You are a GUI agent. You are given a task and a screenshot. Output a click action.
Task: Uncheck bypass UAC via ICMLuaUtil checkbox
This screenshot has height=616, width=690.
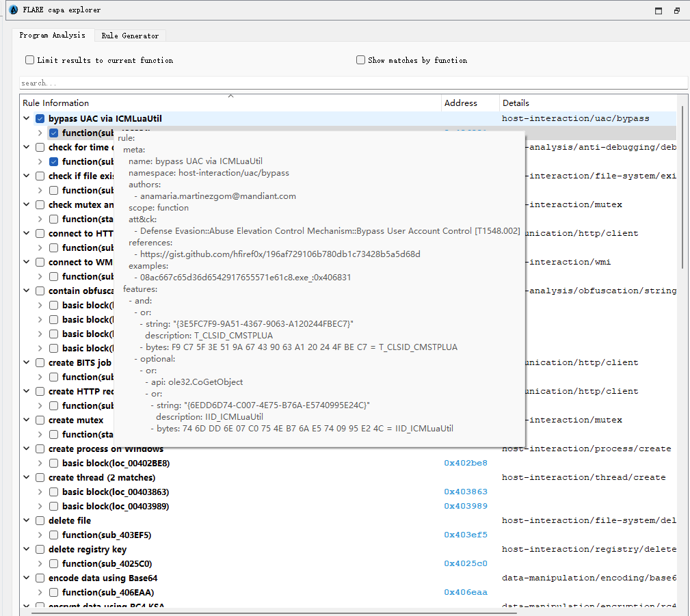[x=40, y=118]
